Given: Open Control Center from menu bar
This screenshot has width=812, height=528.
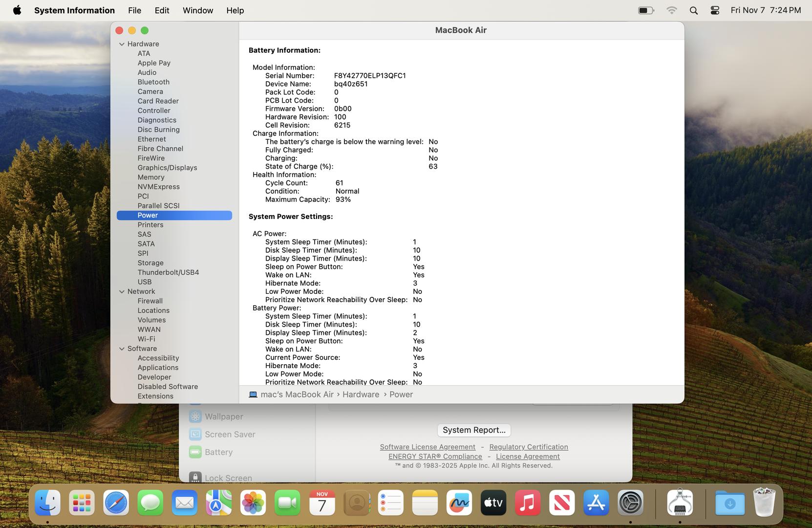Looking at the screenshot, I should 715,10.
